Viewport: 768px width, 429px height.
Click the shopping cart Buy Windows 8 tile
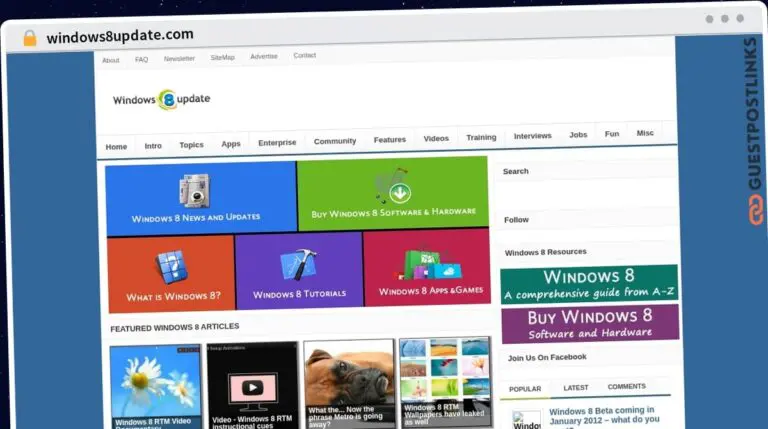(393, 195)
